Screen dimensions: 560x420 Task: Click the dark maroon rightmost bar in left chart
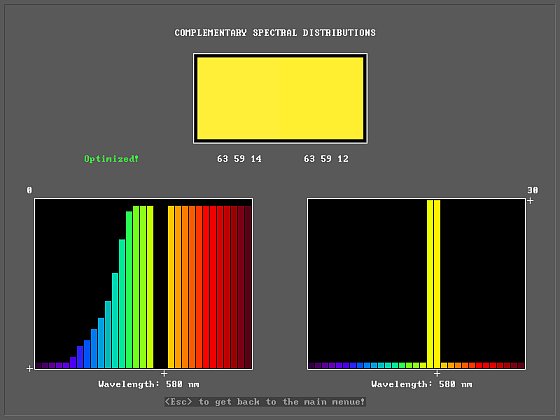[248, 287]
